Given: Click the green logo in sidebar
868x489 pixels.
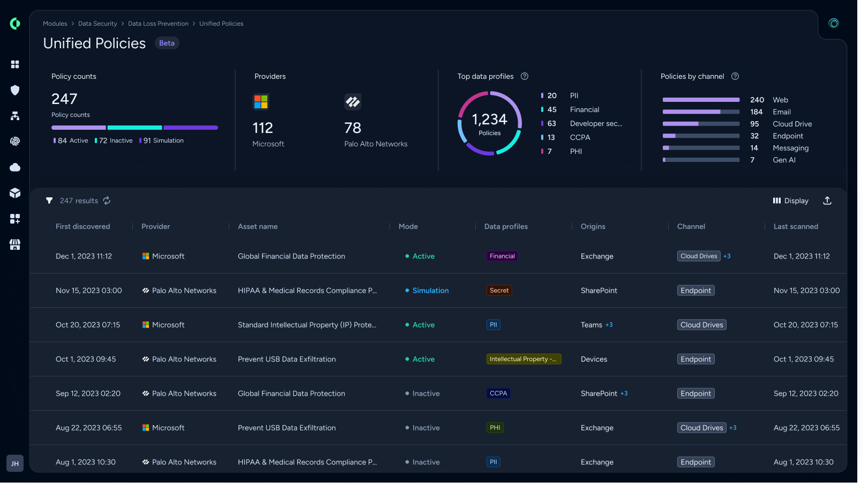Looking at the screenshot, I should (x=15, y=24).
